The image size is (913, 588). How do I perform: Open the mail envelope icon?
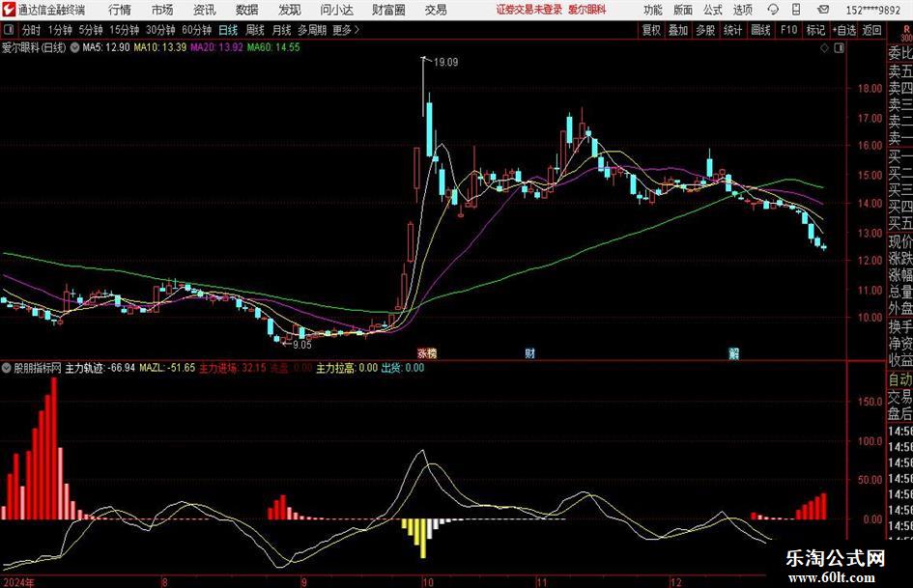point(823,10)
